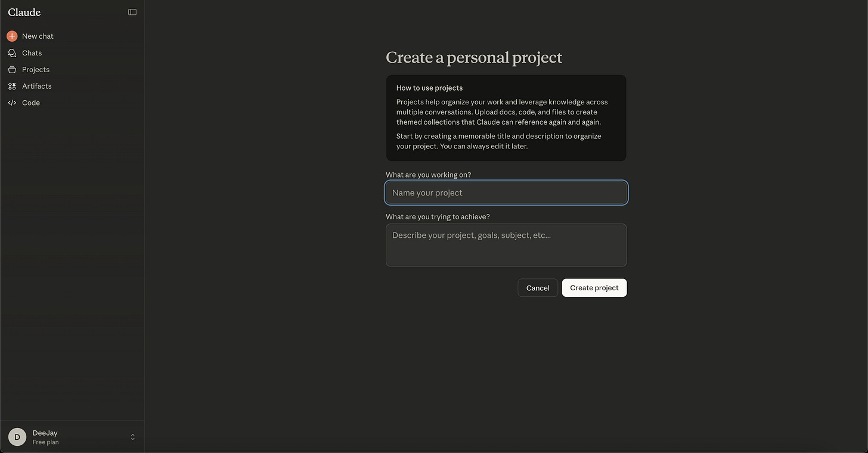
Task: Expand the DeeJay account menu chevron
Action: tap(132, 437)
